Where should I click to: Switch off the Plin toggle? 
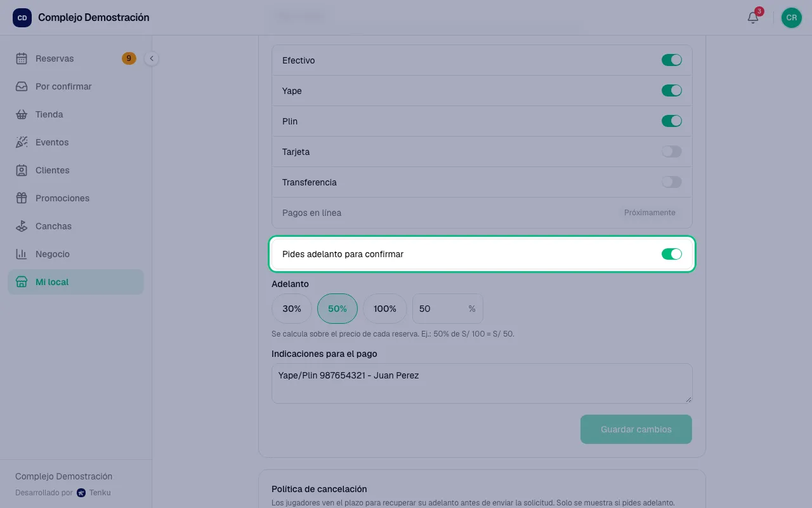click(x=672, y=121)
